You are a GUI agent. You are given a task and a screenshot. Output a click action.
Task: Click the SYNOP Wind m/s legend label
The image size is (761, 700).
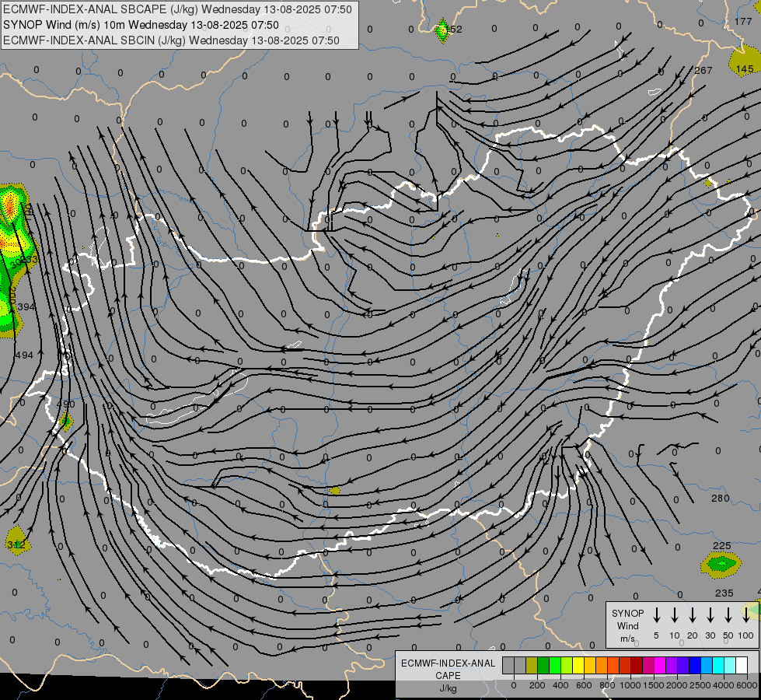click(x=627, y=625)
